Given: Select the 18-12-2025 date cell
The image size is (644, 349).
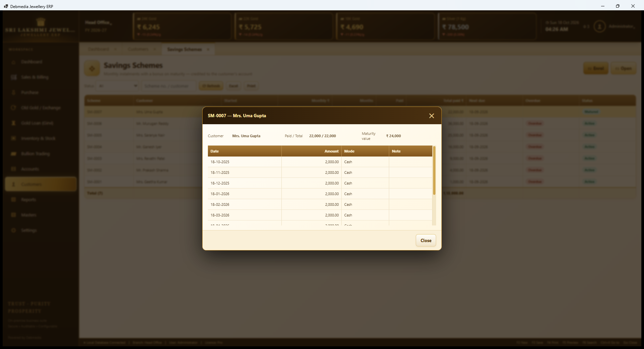Looking at the screenshot, I should [244, 183].
